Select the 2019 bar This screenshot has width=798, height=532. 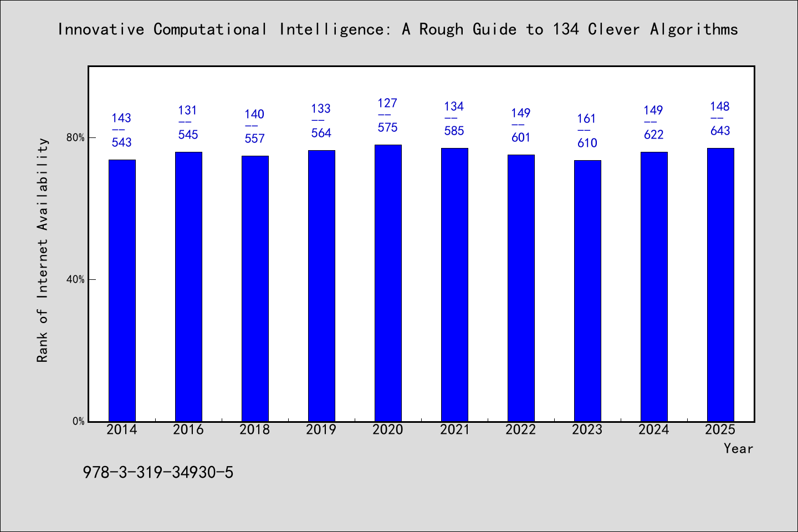point(321,286)
